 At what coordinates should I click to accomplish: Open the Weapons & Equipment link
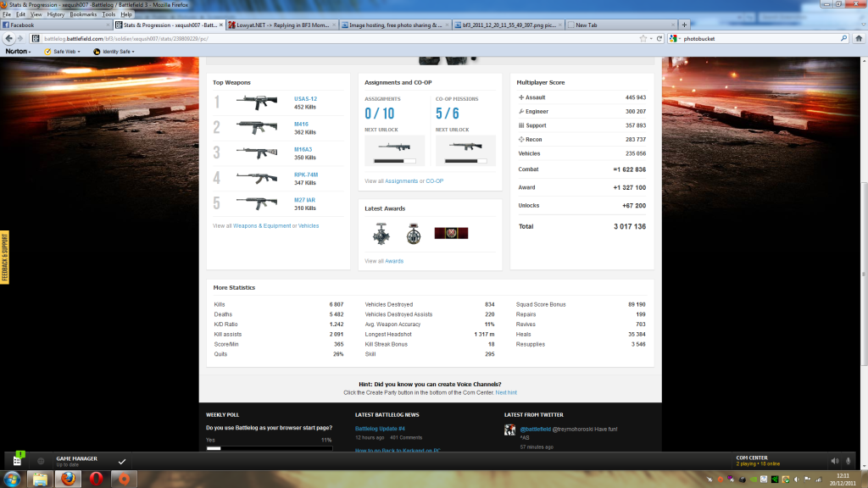click(261, 226)
